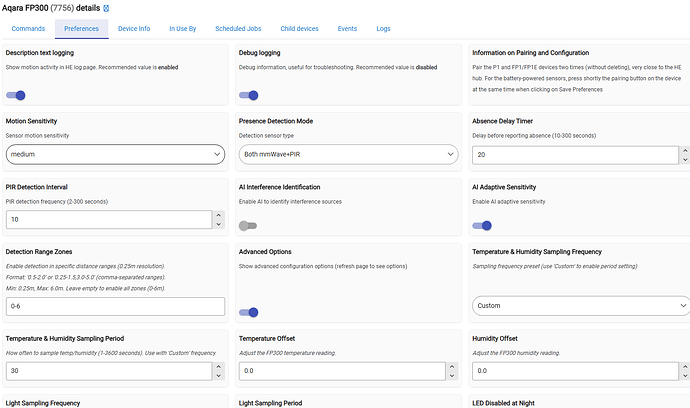690x408 pixels.
Task: Enable AI Interference Identification
Action: [248, 226]
